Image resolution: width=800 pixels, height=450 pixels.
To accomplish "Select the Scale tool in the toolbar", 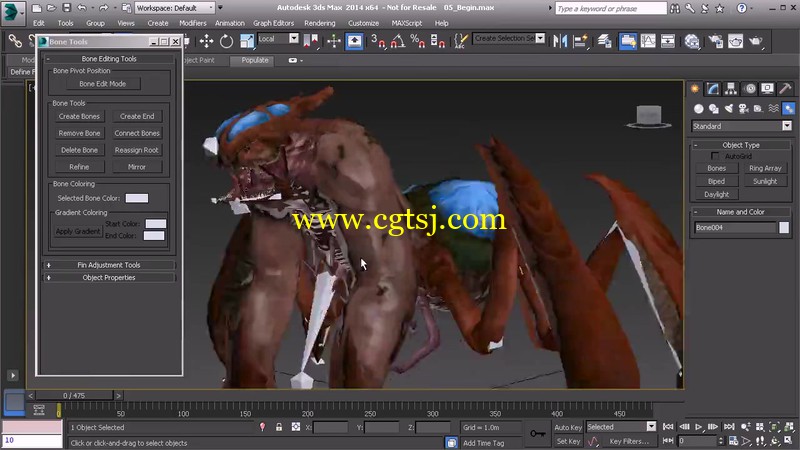I will (x=247, y=41).
